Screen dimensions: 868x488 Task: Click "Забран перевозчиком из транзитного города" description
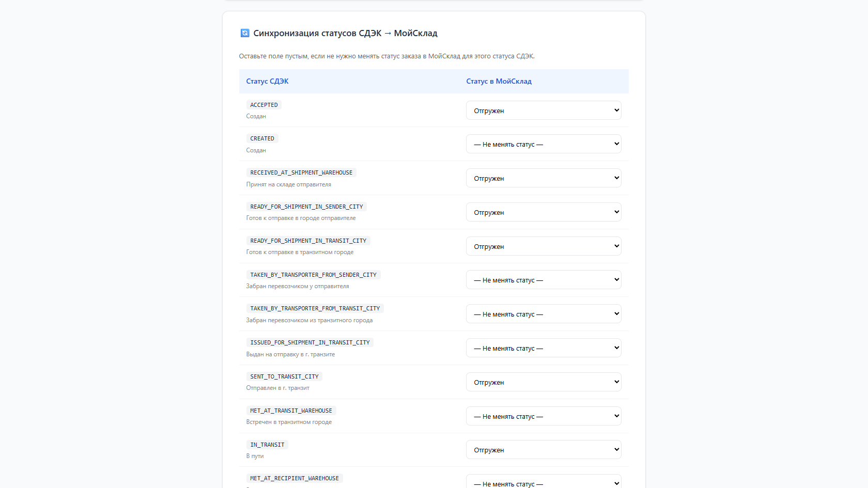[x=309, y=320]
